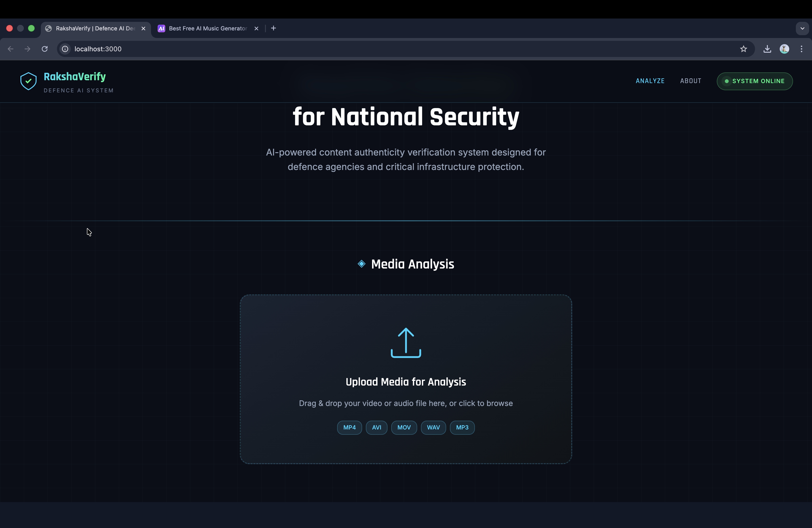Open a new browser tab

(x=273, y=28)
